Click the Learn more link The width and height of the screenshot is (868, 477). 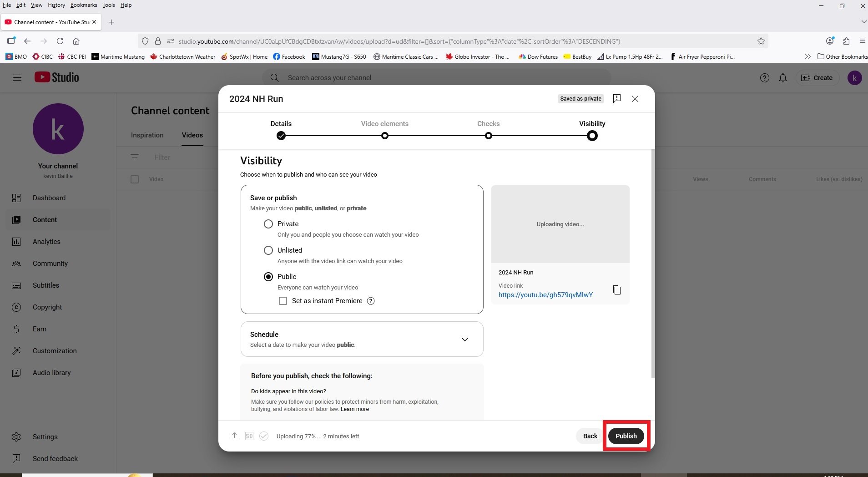(x=355, y=409)
